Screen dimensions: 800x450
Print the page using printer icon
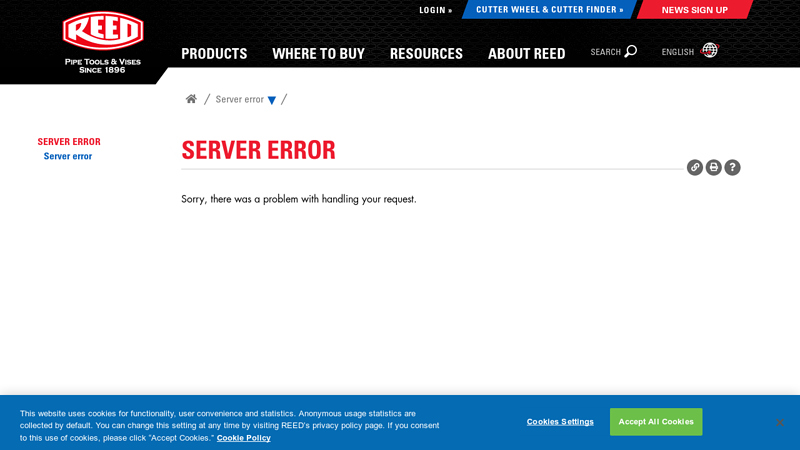click(x=714, y=167)
